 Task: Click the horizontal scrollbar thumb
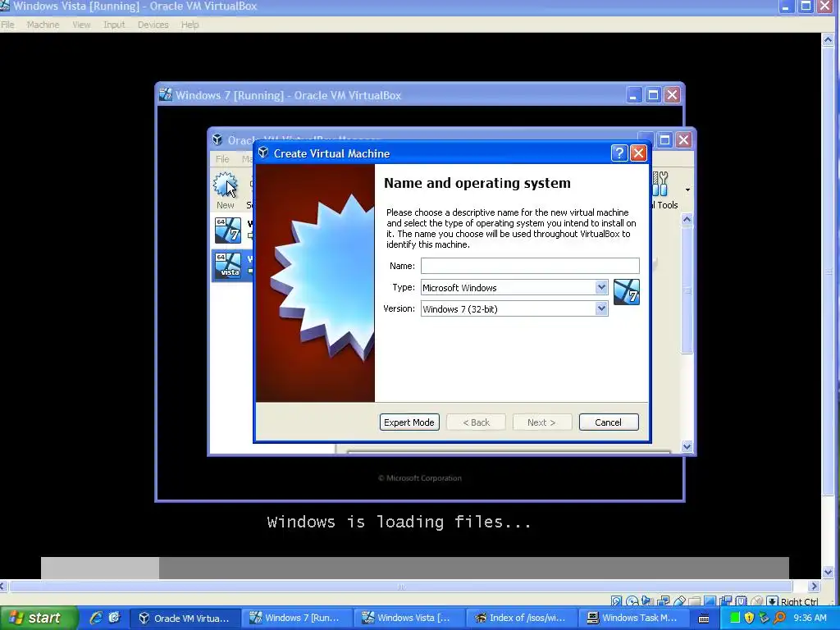(400, 586)
